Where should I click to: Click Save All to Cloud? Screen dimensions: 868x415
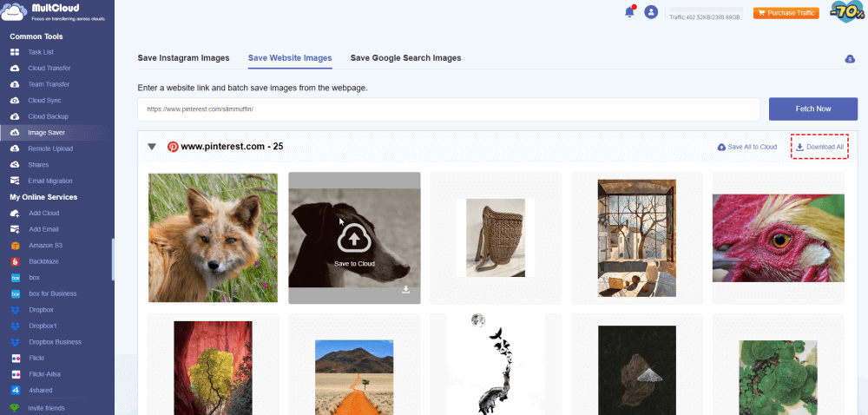746,147
